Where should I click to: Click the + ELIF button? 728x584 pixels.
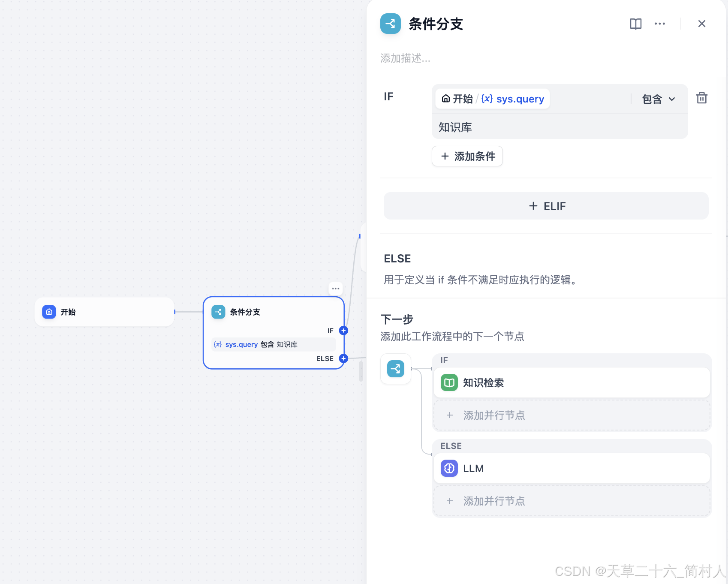tap(546, 206)
